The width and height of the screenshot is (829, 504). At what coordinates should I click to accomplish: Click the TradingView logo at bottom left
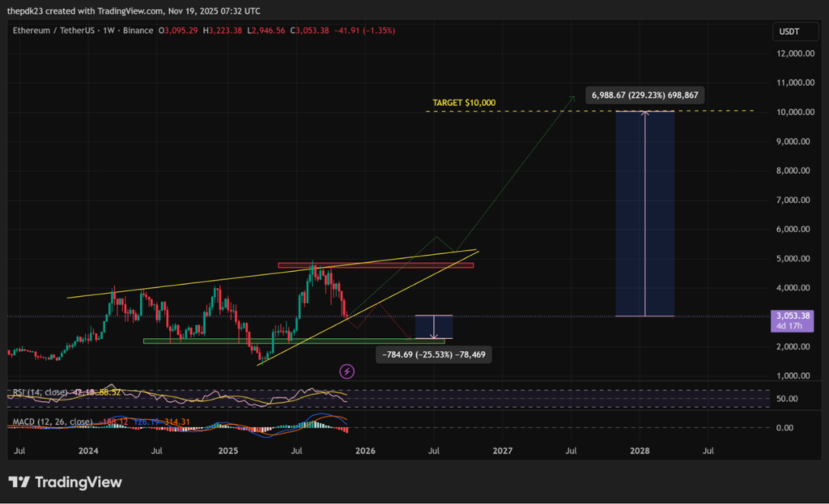[x=66, y=482]
